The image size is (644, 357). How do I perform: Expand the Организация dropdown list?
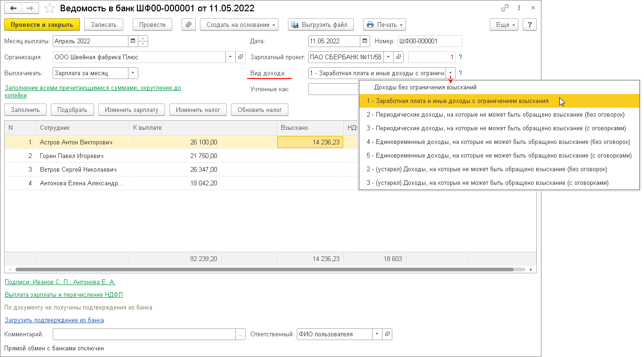click(x=231, y=57)
